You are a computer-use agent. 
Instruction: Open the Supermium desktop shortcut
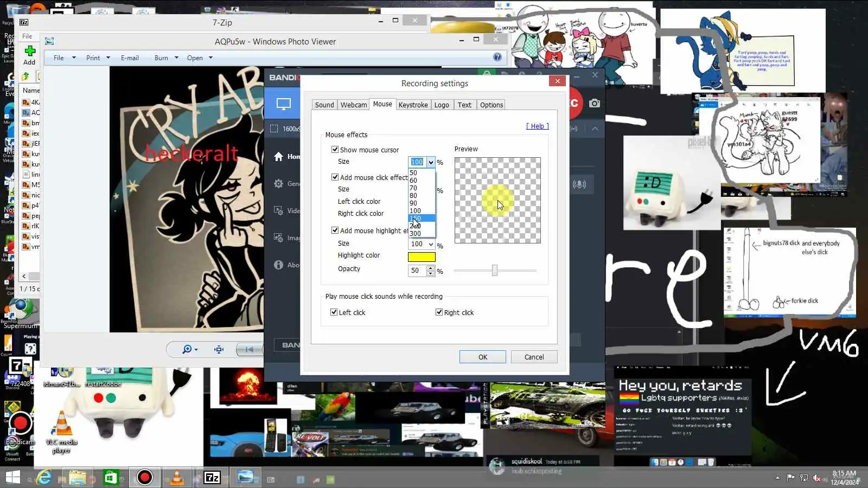point(21,313)
